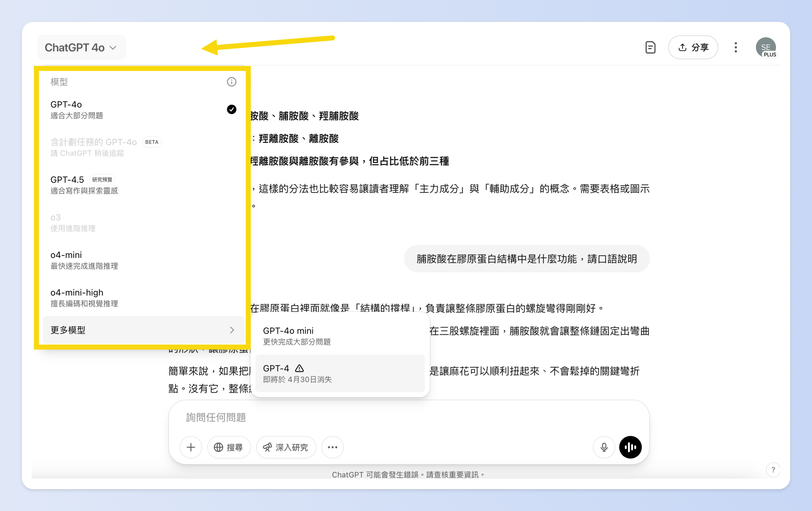The width and height of the screenshot is (812, 511).
Task: Open the SE Plus profile avatar menu
Action: [766, 48]
